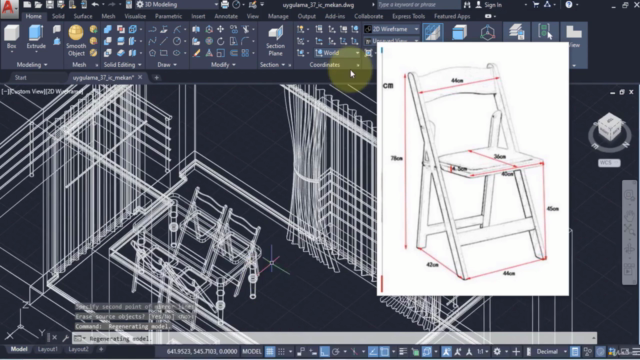Switch to the Start file tab
640x360 pixels.
coord(20,77)
